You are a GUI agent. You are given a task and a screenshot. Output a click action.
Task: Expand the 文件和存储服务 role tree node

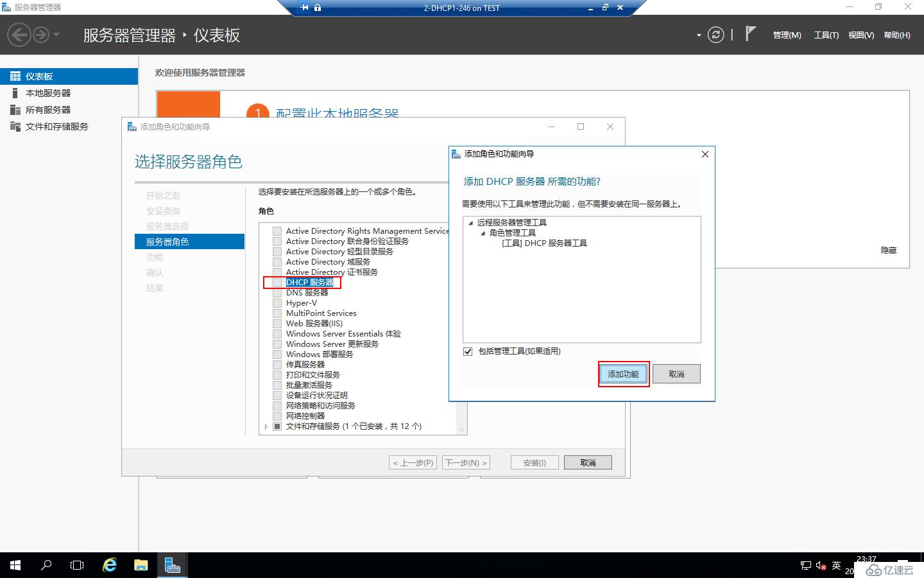click(x=266, y=426)
